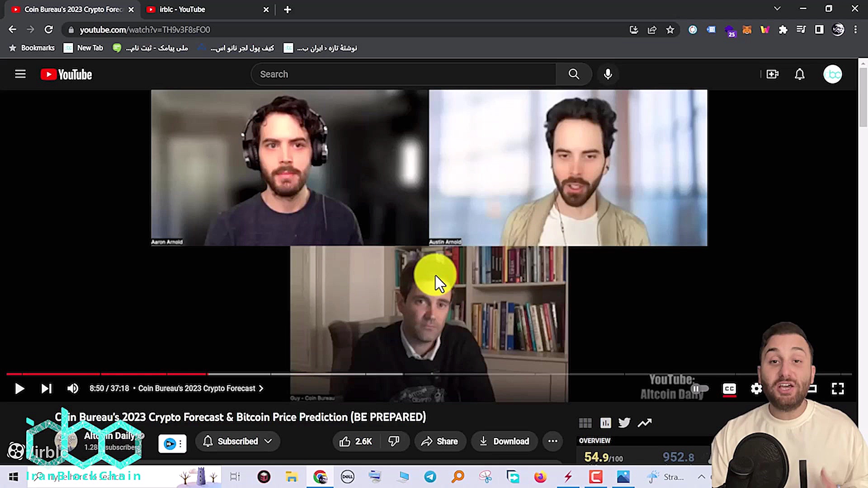Go back in the browser
The height and width of the screenshot is (488, 868).
(12, 29)
